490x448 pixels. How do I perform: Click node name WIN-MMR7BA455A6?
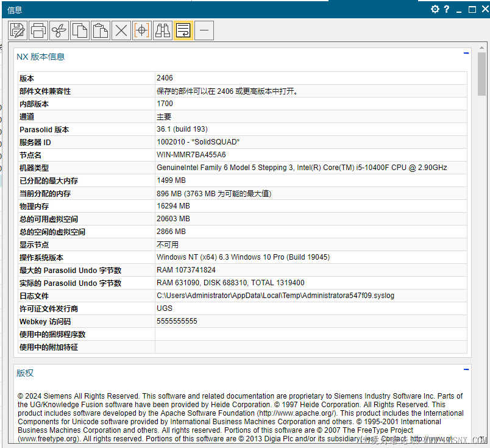[x=191, y=155]
